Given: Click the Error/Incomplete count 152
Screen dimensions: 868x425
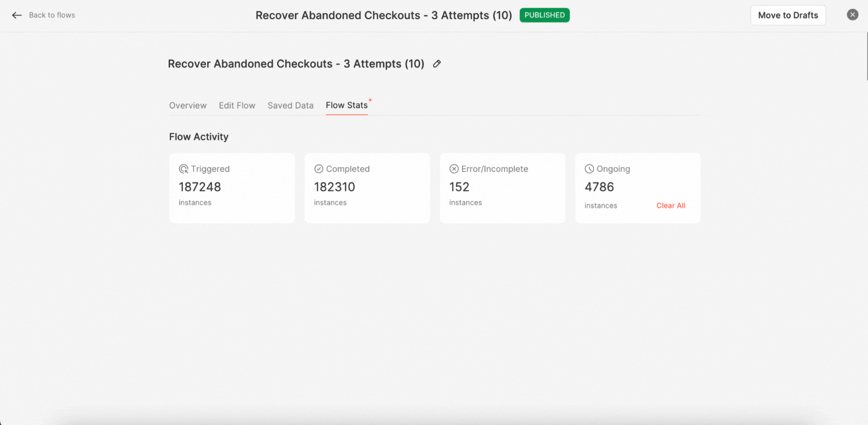Looking at the screenshot, I should (459, 187).
